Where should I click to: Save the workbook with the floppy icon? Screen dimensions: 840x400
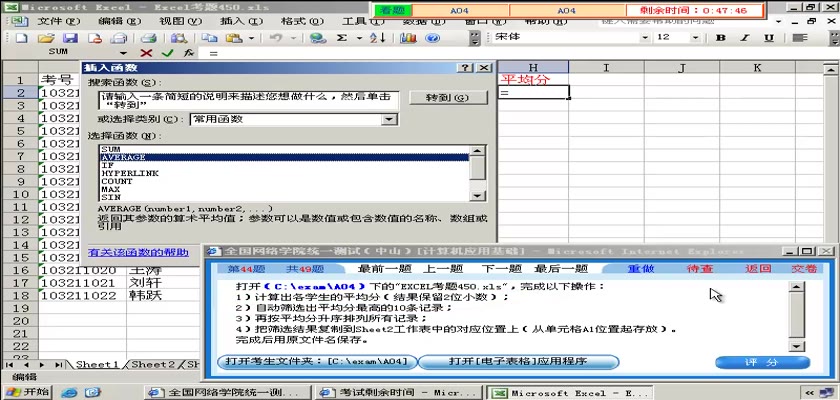(70, 38)
